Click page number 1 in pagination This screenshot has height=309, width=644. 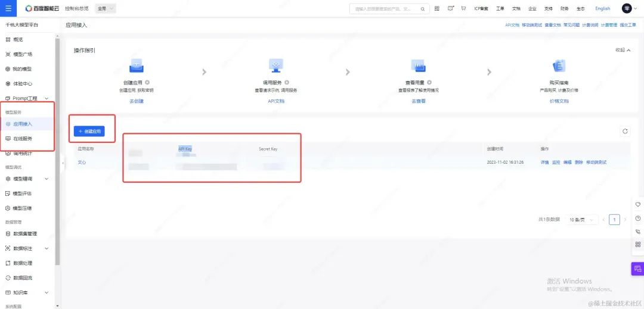coord(614,220)
